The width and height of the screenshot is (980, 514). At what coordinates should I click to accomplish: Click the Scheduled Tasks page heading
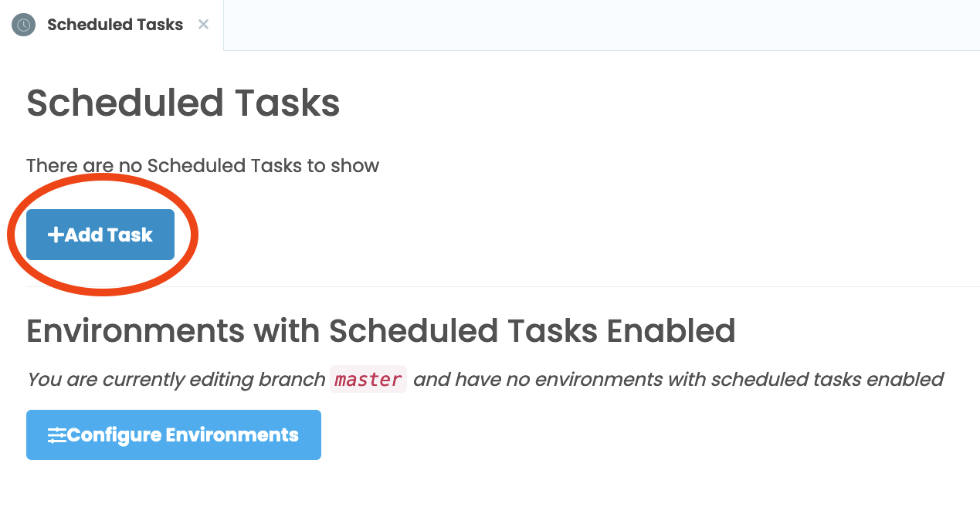(183, 103)
